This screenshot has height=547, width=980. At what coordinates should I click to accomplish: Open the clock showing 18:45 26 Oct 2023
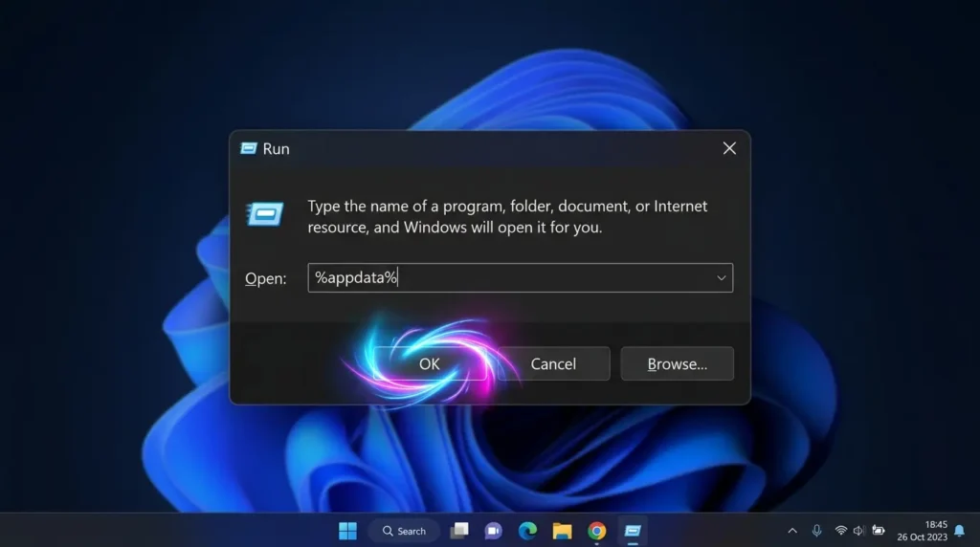[922, 531]
